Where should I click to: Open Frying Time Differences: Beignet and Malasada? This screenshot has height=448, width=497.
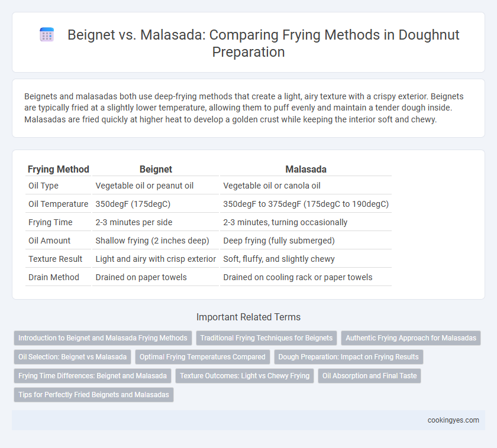pyautogui.click(x=92, y=376)
